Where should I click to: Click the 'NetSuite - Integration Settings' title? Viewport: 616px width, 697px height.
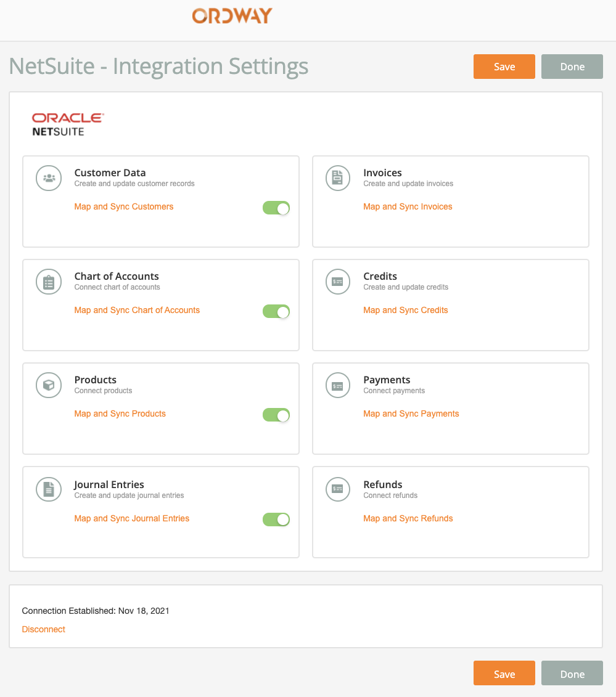click(x=158, y=67)
